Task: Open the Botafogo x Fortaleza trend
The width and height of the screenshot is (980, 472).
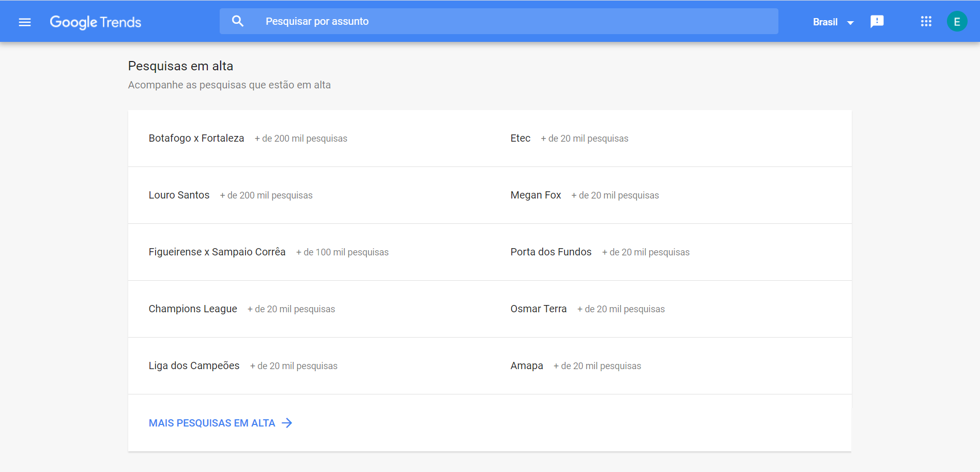Action: 196,138
